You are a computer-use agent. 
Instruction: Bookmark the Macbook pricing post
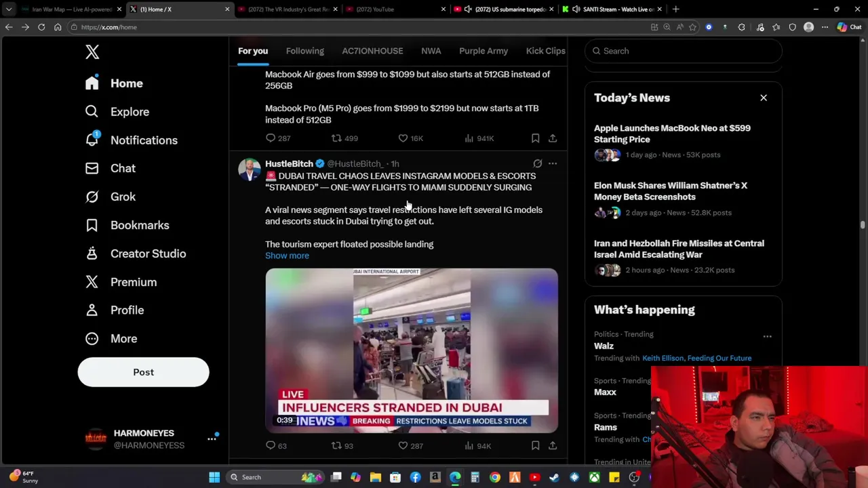click(x=535, y=138)
